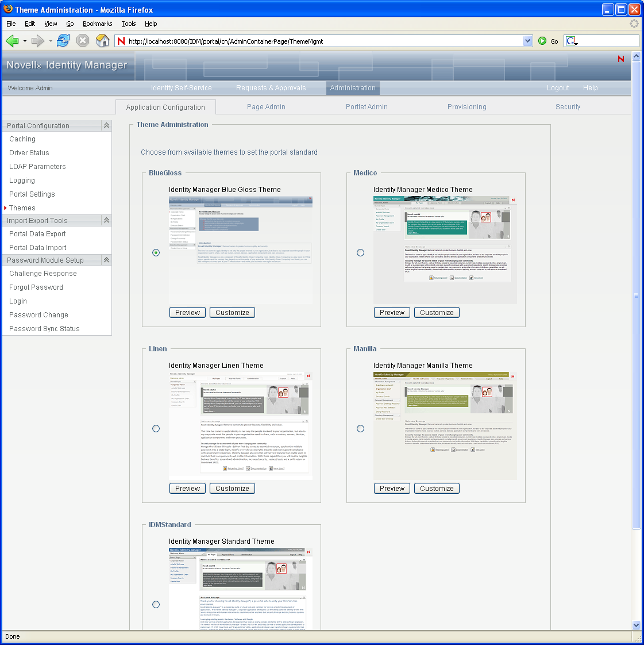Open the Forward button history dropdown arrow
Image resolution: width=644 pixels, height=645 pixels.
(51, 41)
